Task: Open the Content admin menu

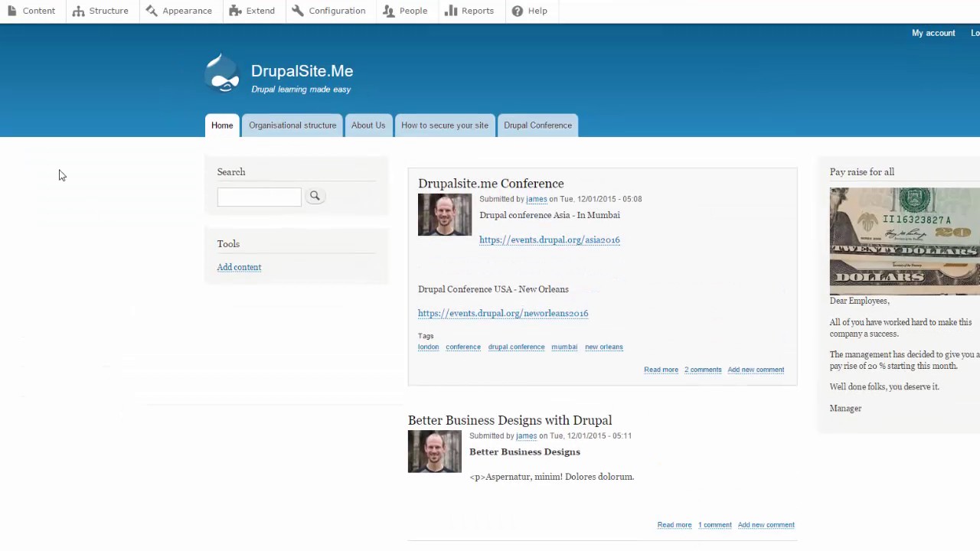Action: tap(31, 11)
